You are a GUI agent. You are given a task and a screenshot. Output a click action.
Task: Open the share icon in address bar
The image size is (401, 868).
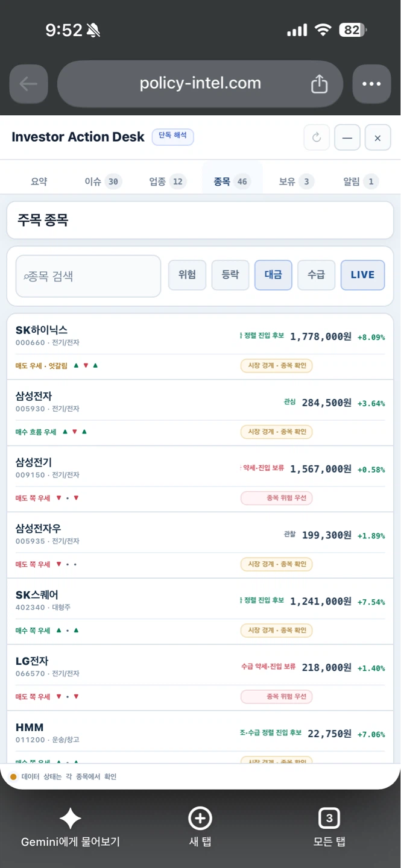319,84
